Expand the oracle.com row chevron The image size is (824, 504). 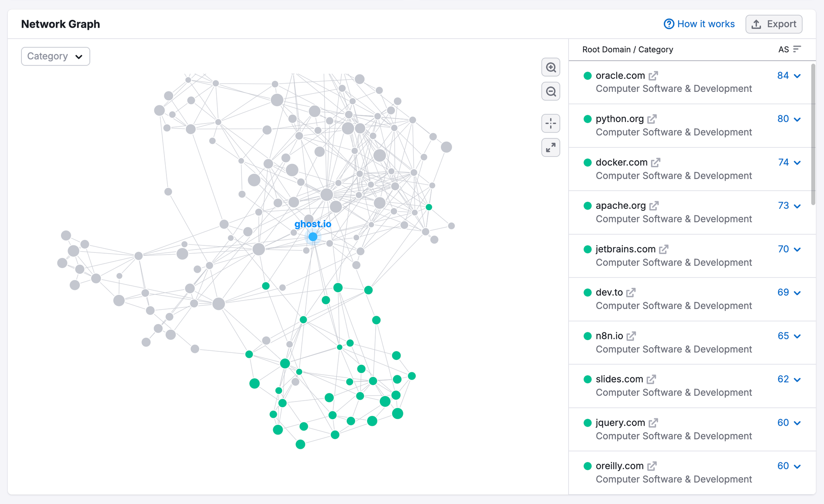tap(797, 76)
